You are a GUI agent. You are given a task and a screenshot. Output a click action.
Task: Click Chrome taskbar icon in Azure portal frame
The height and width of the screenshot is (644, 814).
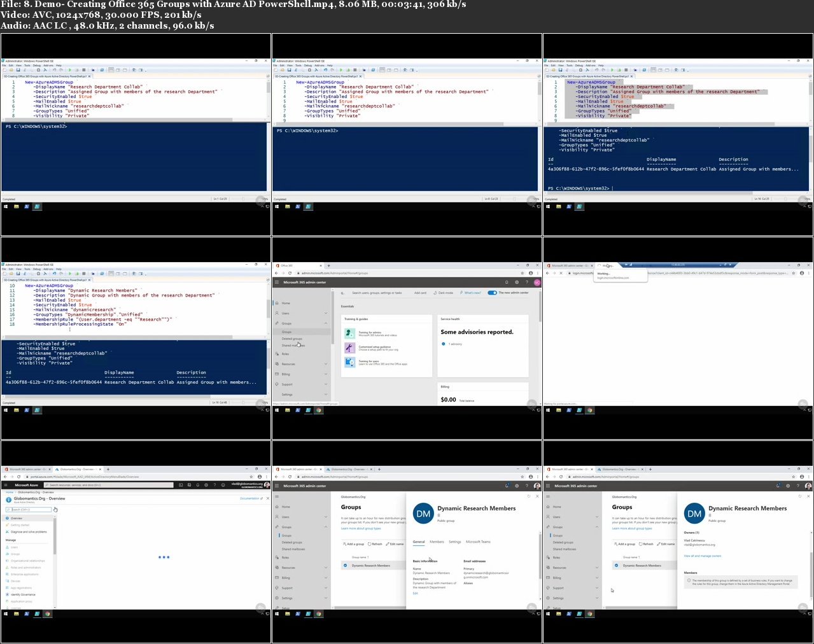(x=48, y=614)
